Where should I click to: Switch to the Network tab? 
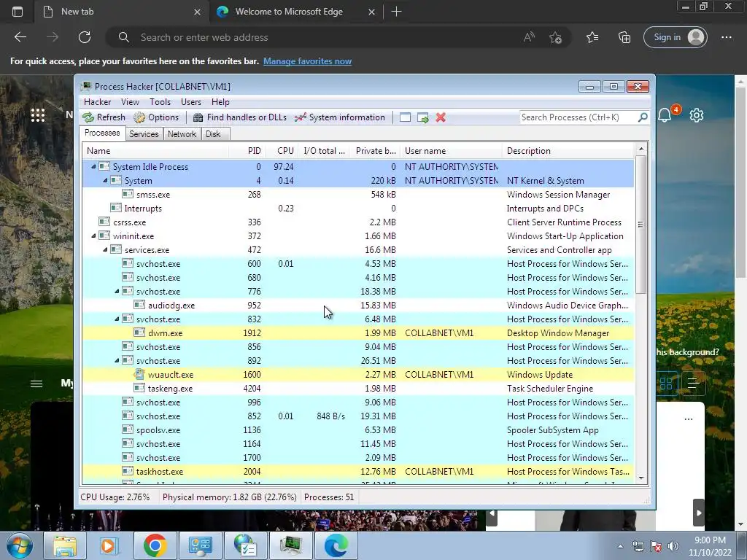pos(182,134)
